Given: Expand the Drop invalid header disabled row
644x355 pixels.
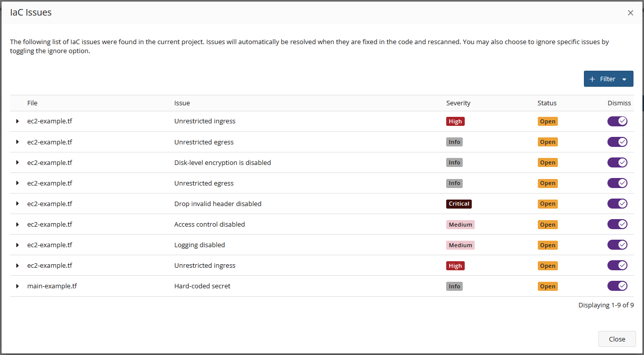Looking at the screenshot, I should [18, 204].
